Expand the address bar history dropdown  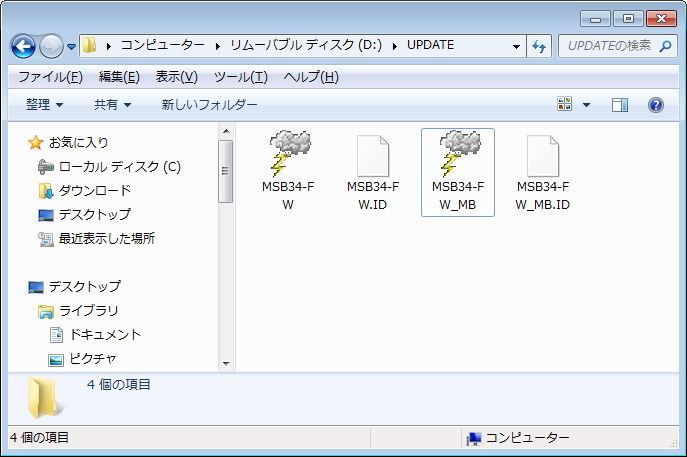[516, 46]
